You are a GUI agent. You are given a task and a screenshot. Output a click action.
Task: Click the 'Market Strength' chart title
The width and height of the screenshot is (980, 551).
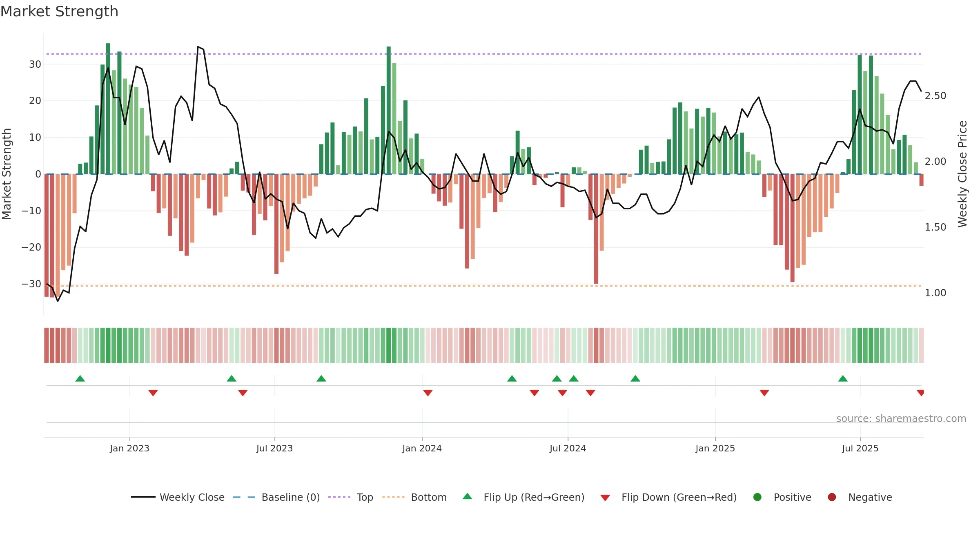point(59,11)
